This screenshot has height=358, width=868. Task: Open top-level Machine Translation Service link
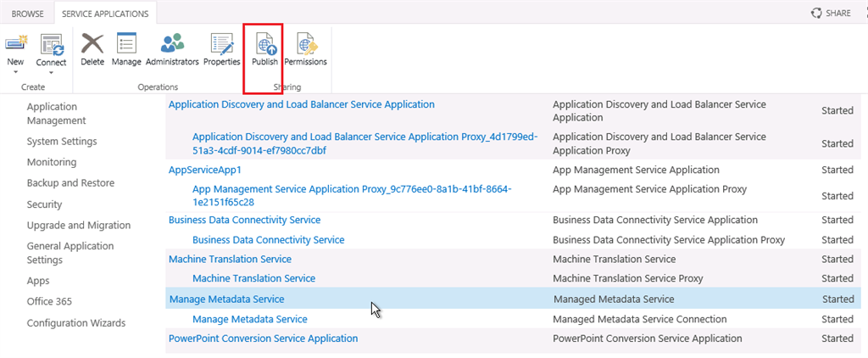coord(230,259)
